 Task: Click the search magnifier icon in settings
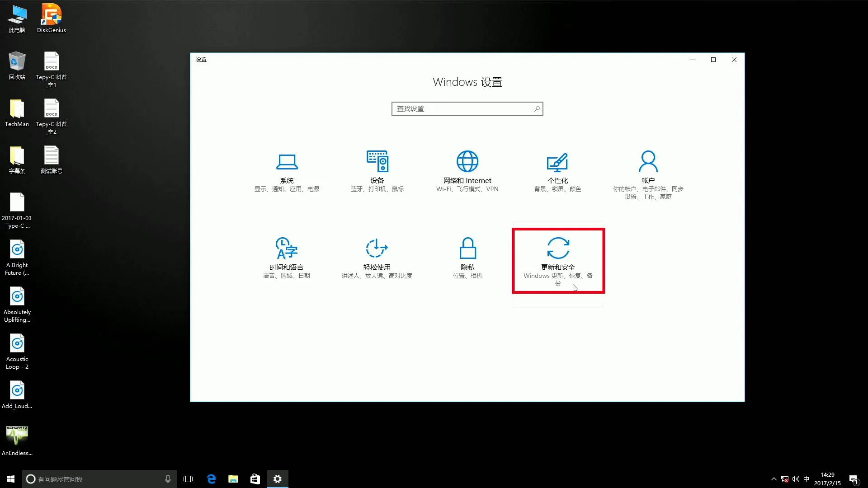pyautogui.click(x=537, y=109)
